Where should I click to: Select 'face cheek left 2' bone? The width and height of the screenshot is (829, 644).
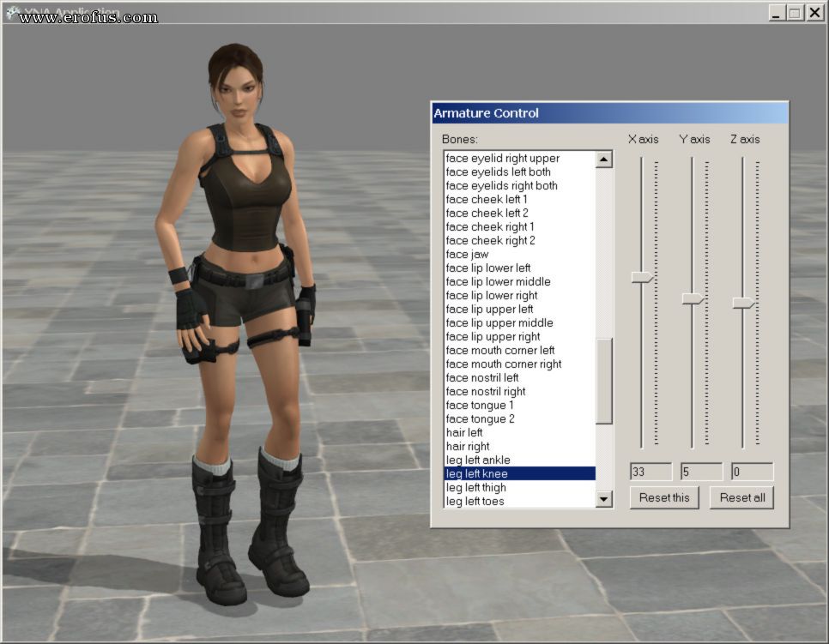[520, 213]
